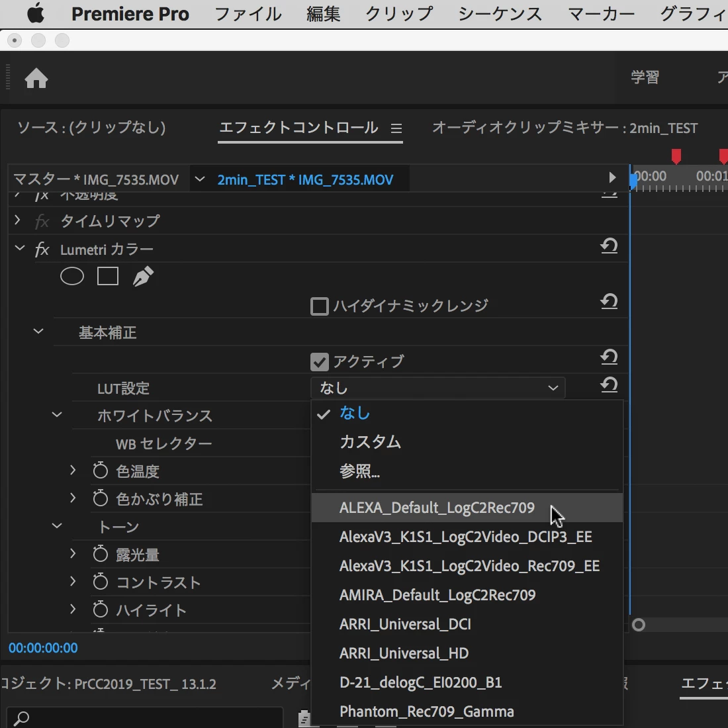The image size is (728, 728).
Task: Enable the ハイダイナミックレンジ checkbox
Action: coord(320,306)
